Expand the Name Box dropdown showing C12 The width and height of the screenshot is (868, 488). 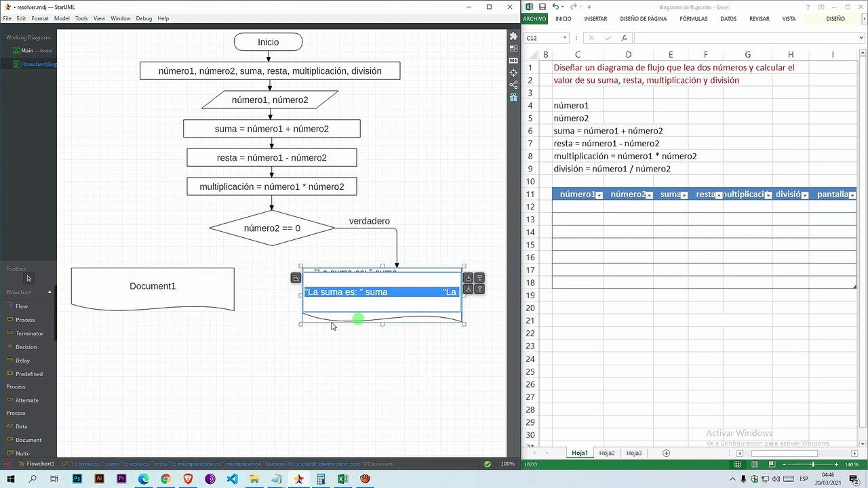point(564,38)
